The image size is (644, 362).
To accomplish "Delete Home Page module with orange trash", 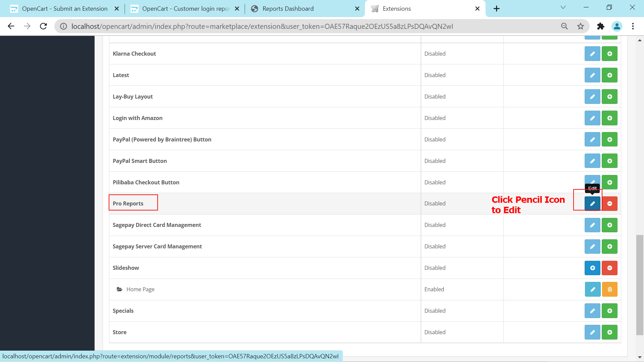I will click(609, 289).
